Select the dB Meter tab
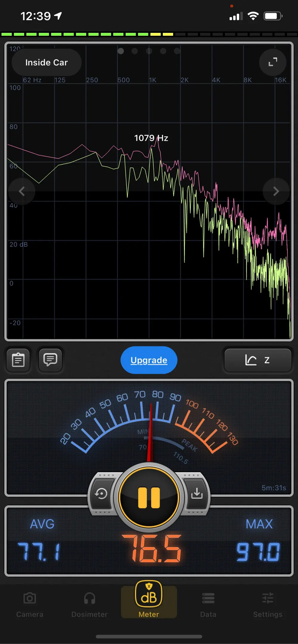This screenshot has height=644, width=298. [x=149, y=601]
